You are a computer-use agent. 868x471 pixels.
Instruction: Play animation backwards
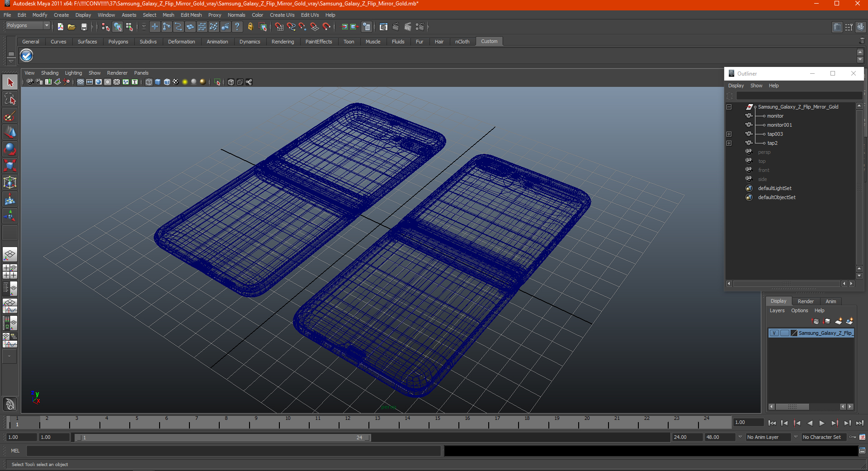coord(810,423)
